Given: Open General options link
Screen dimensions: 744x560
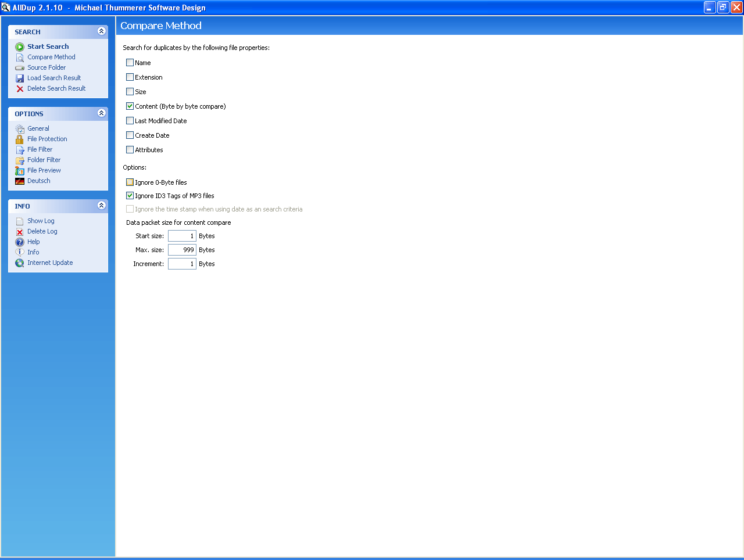Looking at the screenshot, I should click(x=38, y=128).
